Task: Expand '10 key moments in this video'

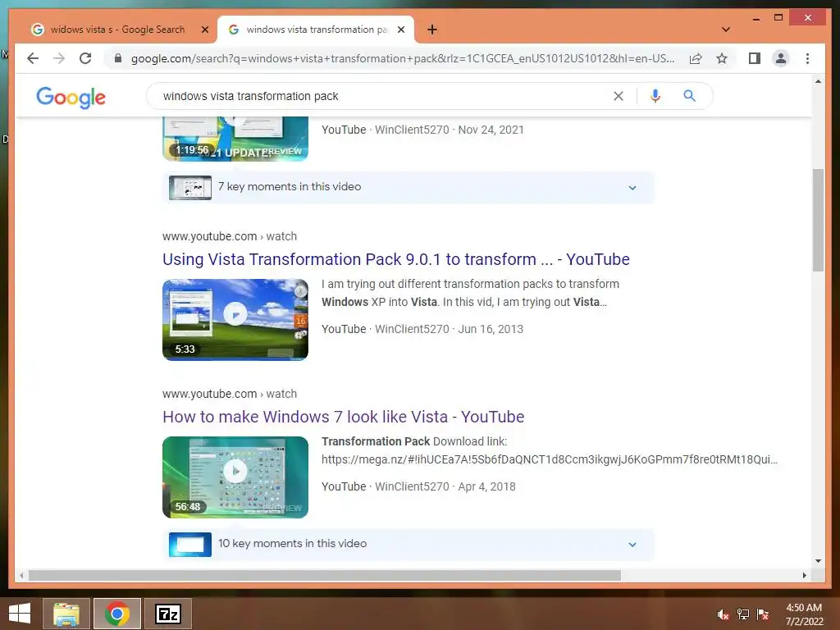Action: [409, 544]
